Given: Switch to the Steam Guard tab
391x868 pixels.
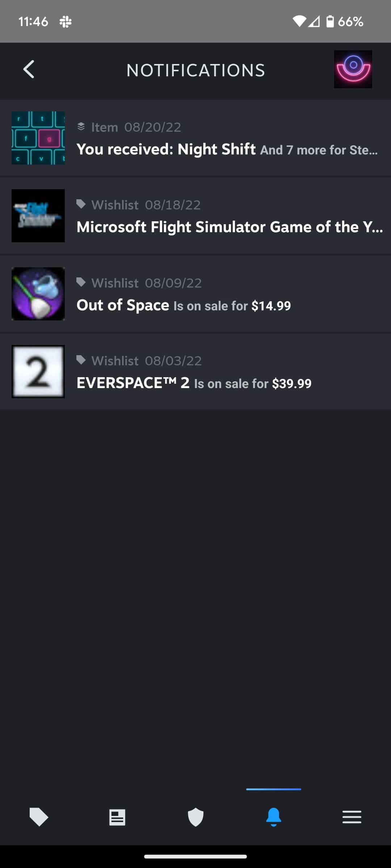Looking at the screenshot, I should click(195, 817).
